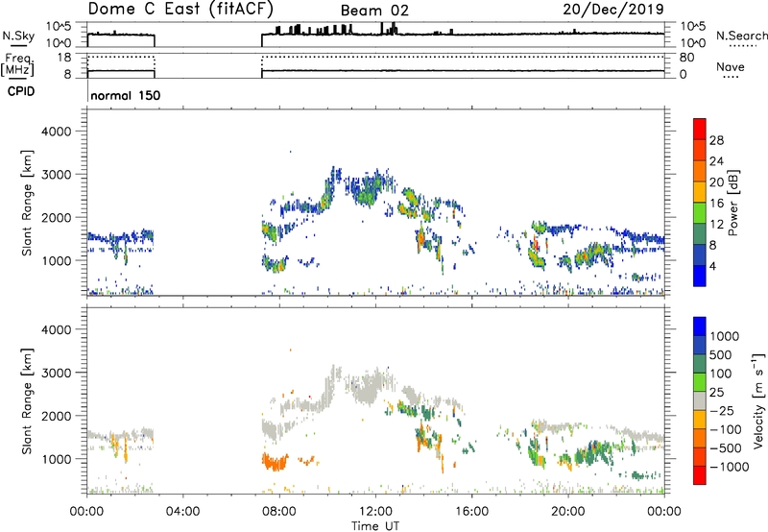Click the 'Dome C East (fitACF)' title
The image size is (768, 532).
pos(180,9)
